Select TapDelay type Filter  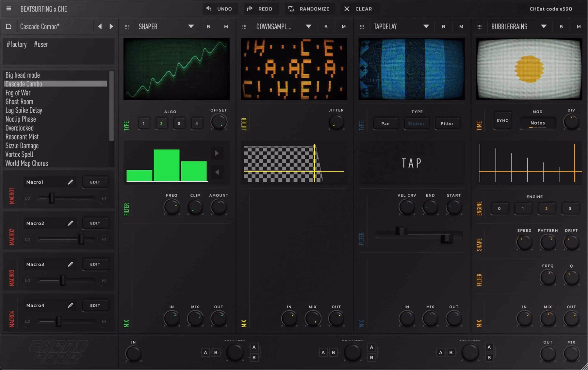pyautogui.click(x=447, y=124)
